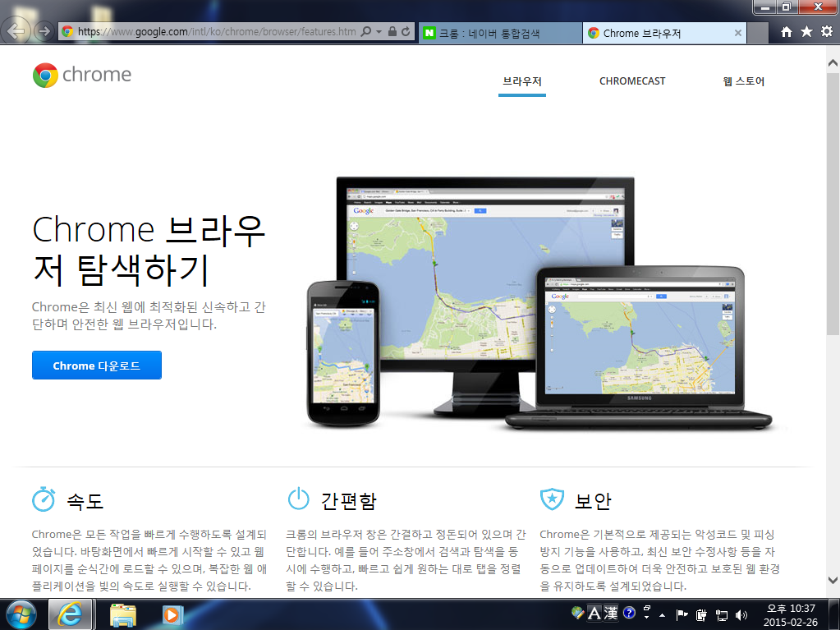Open a new tab via the blank tab button
The image size is (840, 630).
(758, 33)
